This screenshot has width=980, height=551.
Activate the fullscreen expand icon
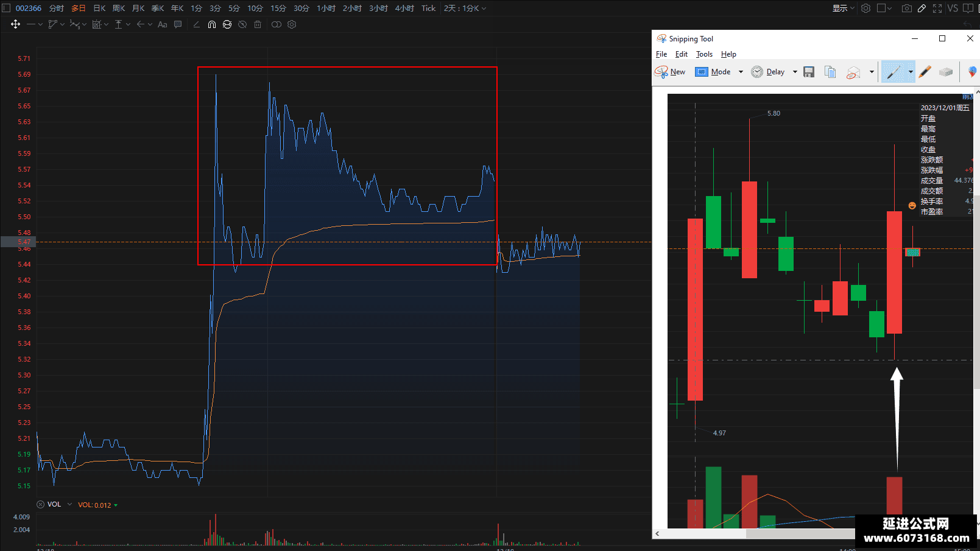coord(937,9)
